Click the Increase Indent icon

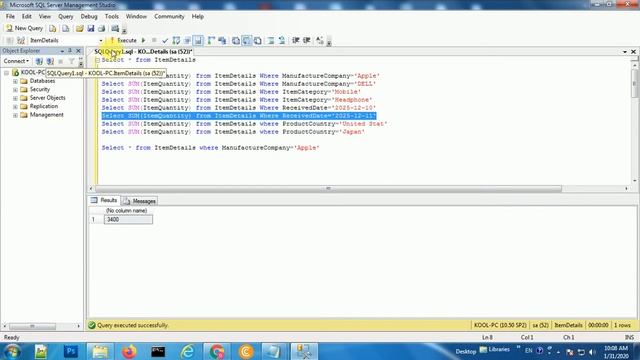pos(307,40)
